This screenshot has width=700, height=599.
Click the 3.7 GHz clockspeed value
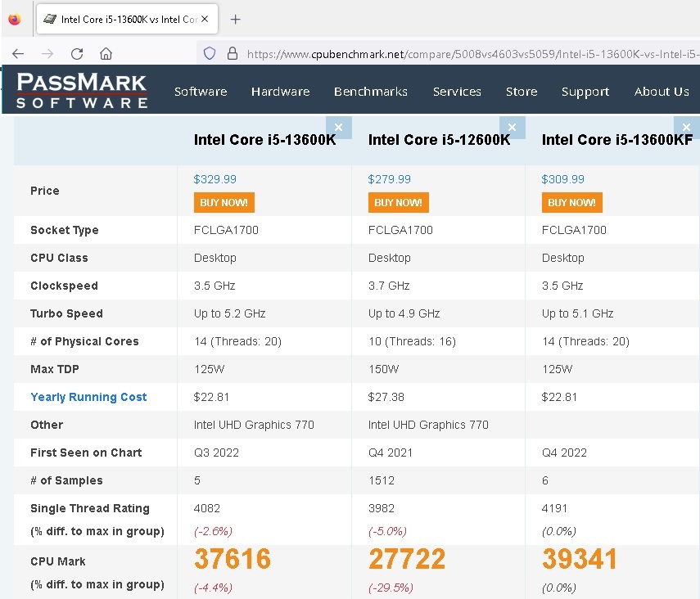pyautogui.click(x=389, y=286)
